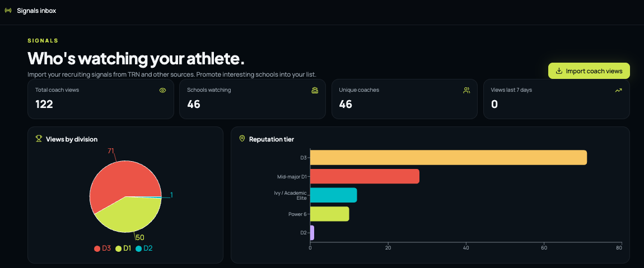Click the import signals description text
644x268 pixels.
(x=172, y=75)
